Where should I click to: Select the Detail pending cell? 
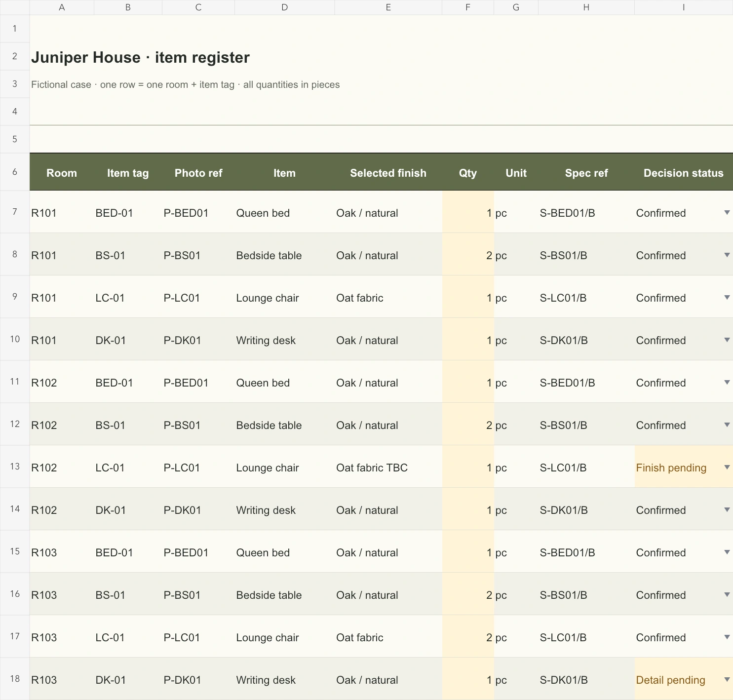pyautogui.click(x=684, y=679)
